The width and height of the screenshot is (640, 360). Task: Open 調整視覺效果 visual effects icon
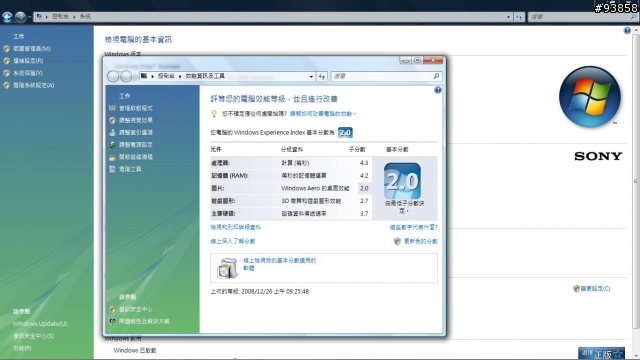click(x=112, y=120)
